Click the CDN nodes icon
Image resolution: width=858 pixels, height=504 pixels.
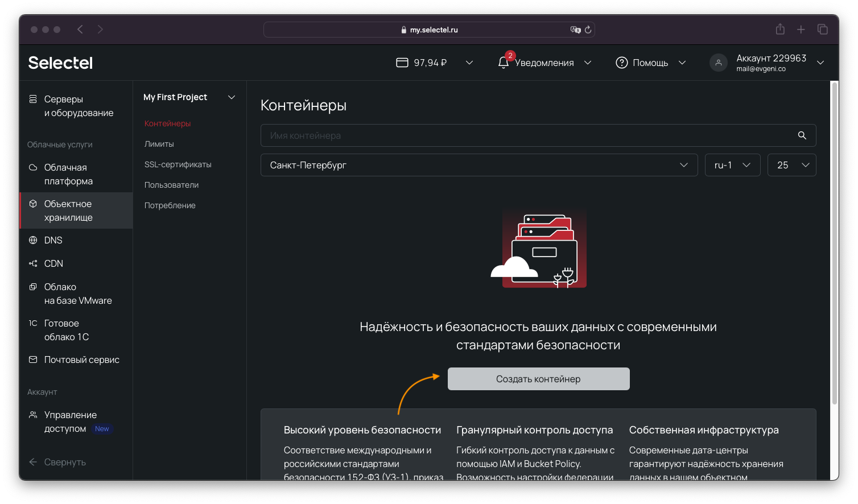pyautogui.click(x=33, y=263)
